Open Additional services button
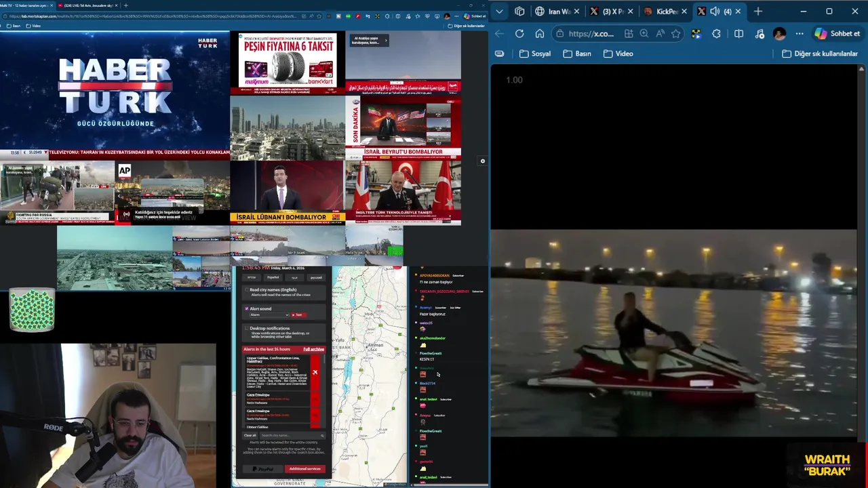Image resolution: width=868 pixels, height=488 pixels. 304,469
